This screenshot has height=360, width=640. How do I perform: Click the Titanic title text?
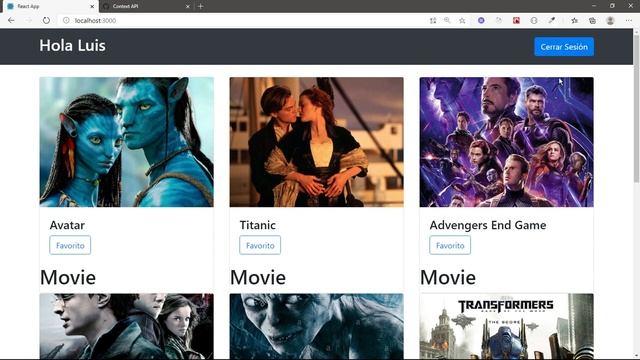(x=258, y=225)
